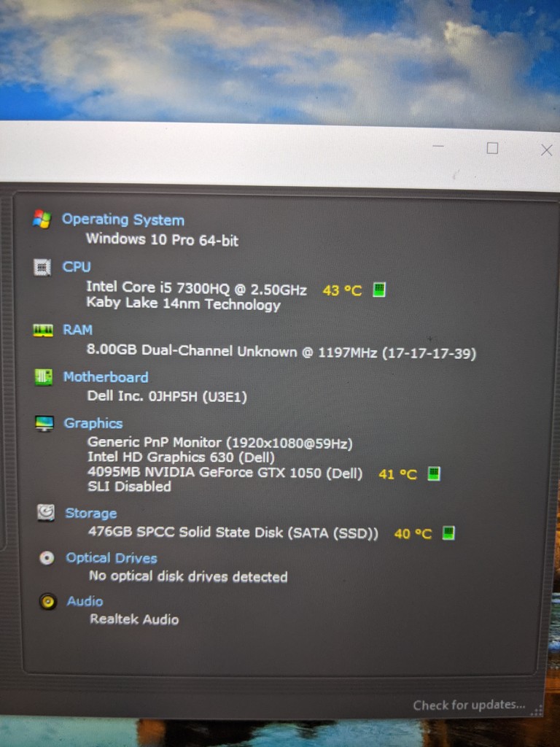Open the Motherboard section link
Image resolution: width=560 pixels, height=747 pixels.
(106, 377)
